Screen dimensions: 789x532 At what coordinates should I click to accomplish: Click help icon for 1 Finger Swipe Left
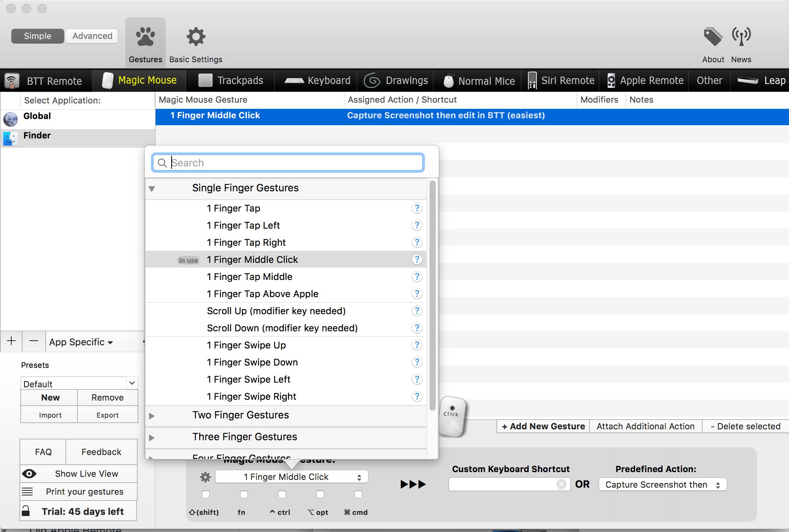tap(417, 379)
